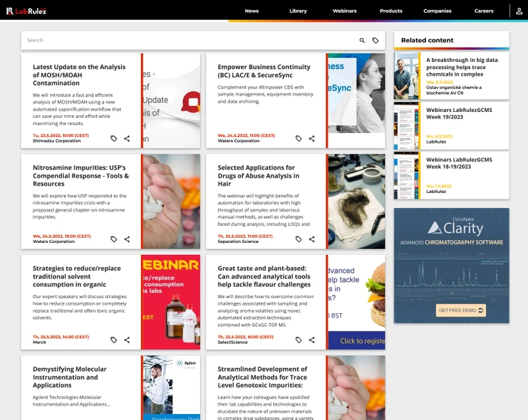Viewport: 528px width, 420px height.
Task: Click the hair sample image on Drugs of Abuse card
Action: (357, 202)
